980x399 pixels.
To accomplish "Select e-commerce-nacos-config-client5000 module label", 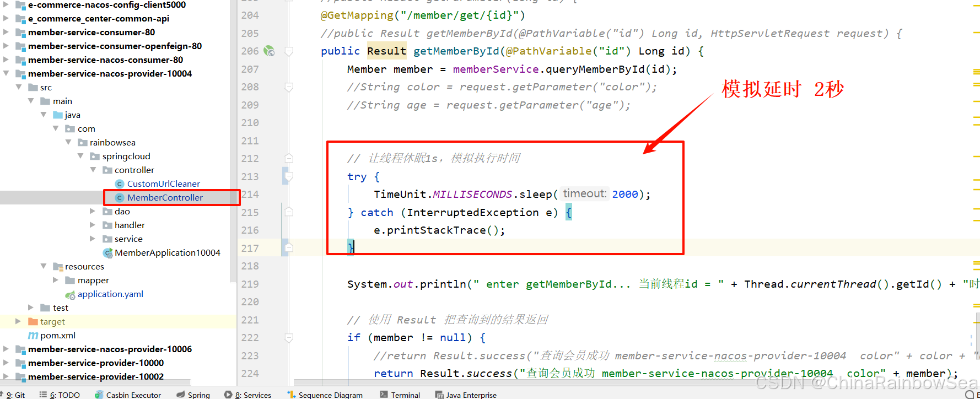I will [107, 5].
